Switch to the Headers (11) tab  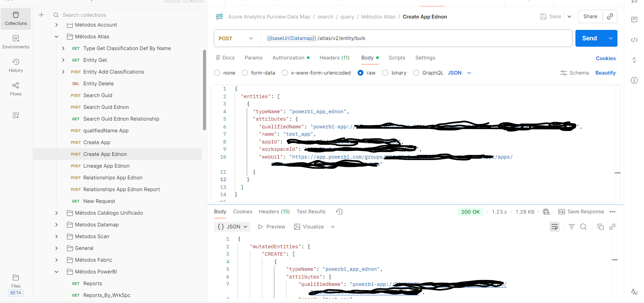coord(334,58)
